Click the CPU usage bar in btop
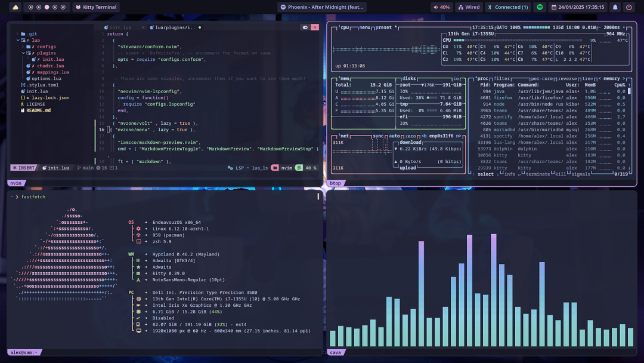The image size is (644, 363). 518,40
